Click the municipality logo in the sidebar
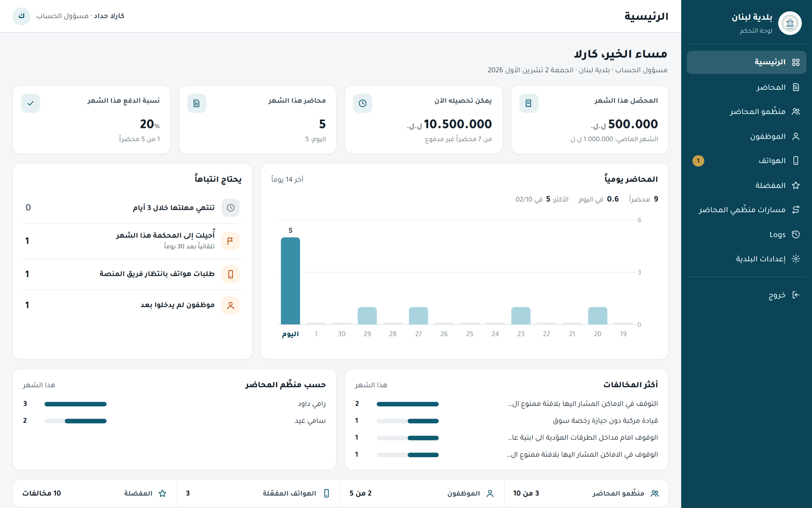 pos(790,23)
